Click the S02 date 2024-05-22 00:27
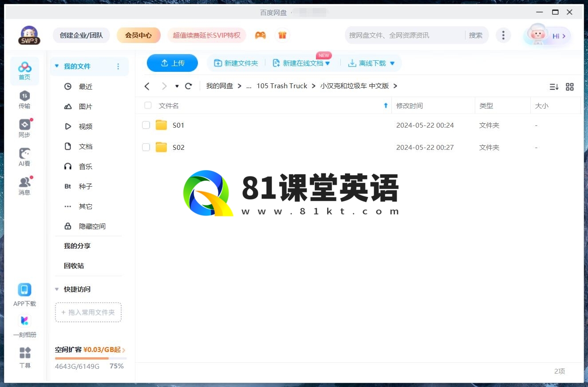This screenshot has width=588, height=387. (425, 148)
